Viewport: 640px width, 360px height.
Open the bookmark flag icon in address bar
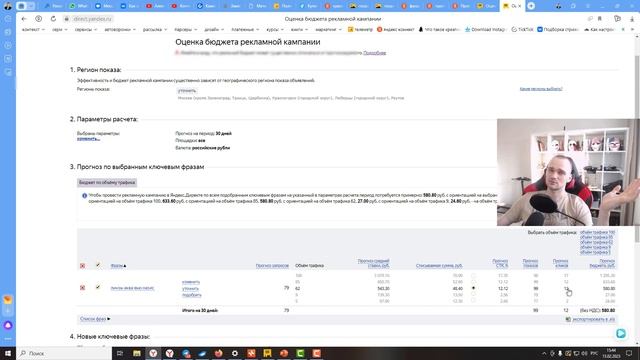click(x=600, y=19)
